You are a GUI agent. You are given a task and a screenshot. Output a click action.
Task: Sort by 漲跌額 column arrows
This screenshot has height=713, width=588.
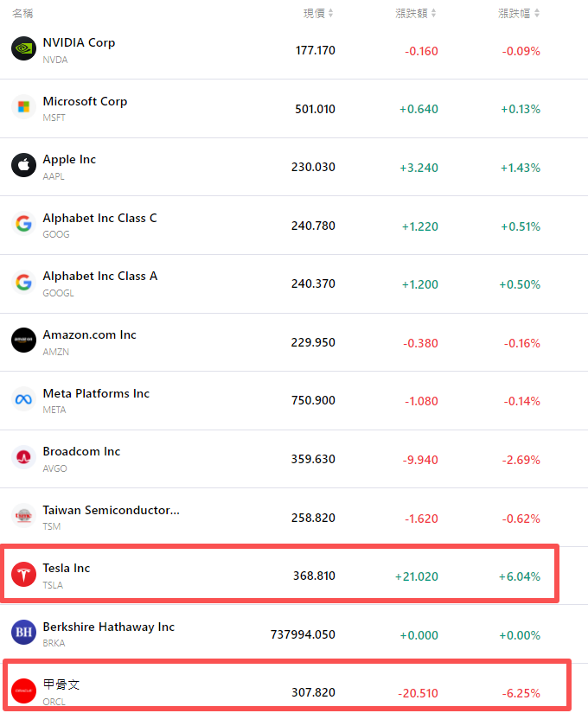click(x=433, y=13)
